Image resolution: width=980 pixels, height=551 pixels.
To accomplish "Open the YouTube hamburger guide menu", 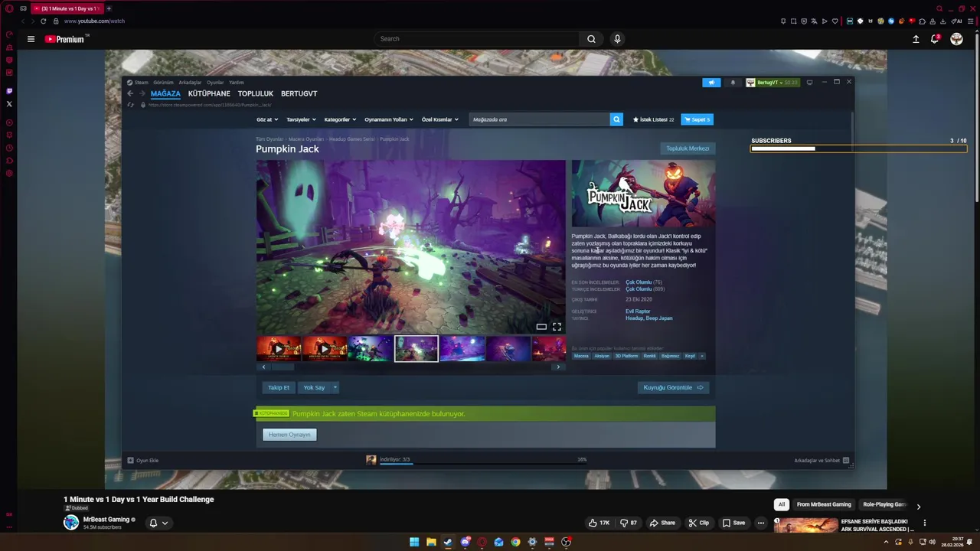I will [31, 39].
